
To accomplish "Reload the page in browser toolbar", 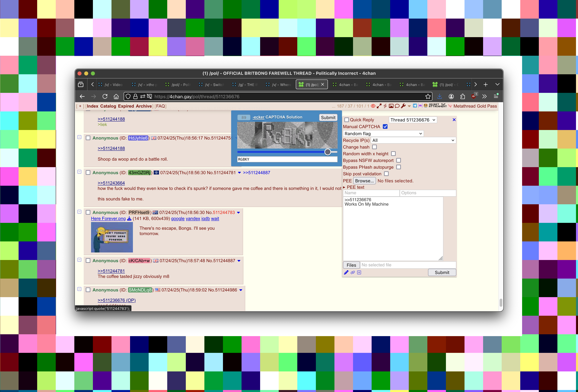I will (105, 96).
